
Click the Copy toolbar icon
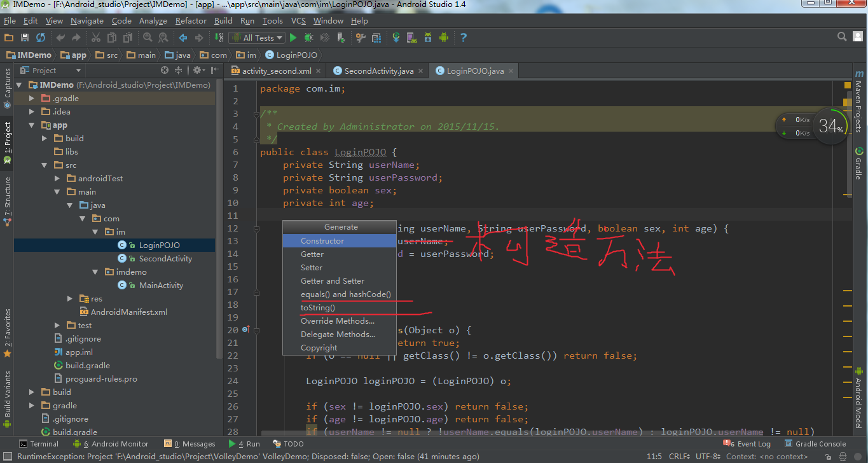click(112, 38)
